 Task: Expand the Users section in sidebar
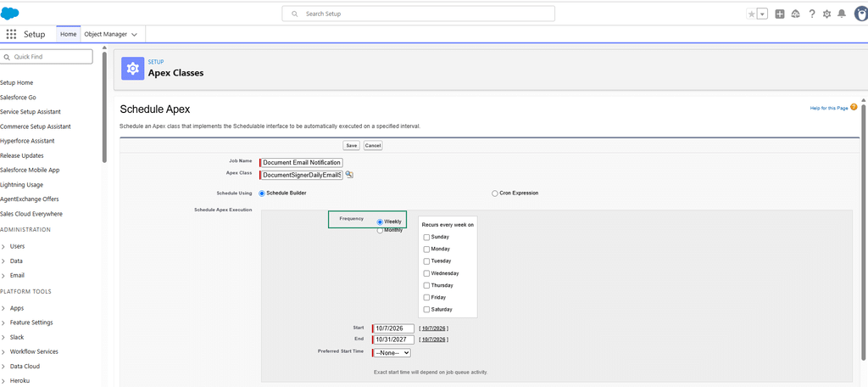point(3,246)
